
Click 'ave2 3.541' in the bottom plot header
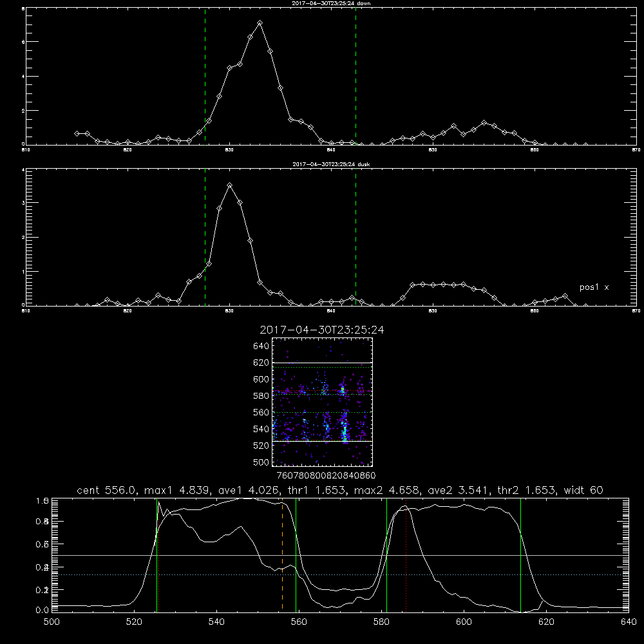pyautogui.click(x=459, y=490)
